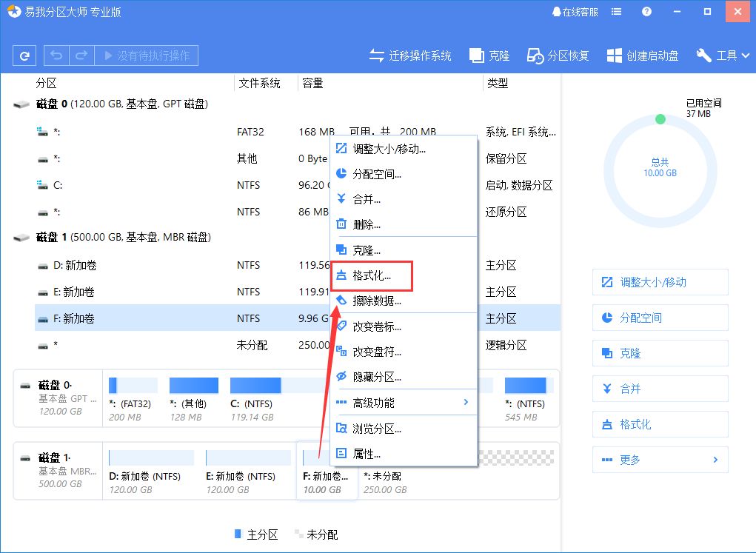Click the undo arrow icon
Screen dimensions: 756x553
click(x=57, y=56)
